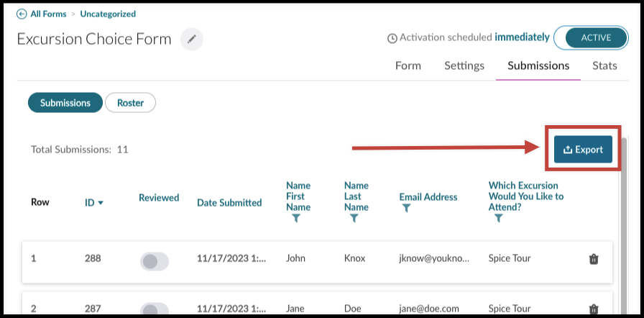Select the jknow@youkno... email cell
The width and height of the screenshot is (644, 318).
coord(434,258)
